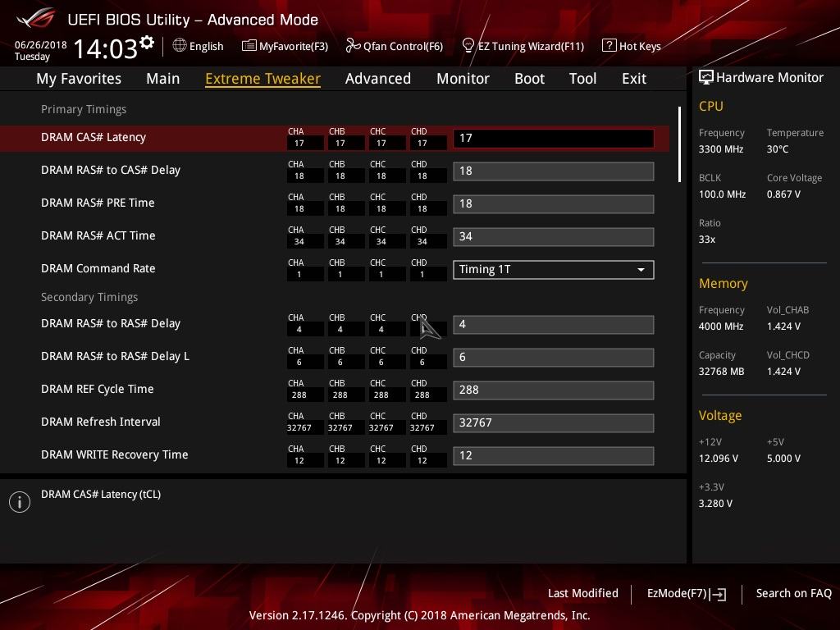Click the Secondary Timings section header
The height and width of the screenshot is (630, 840).
89,297
